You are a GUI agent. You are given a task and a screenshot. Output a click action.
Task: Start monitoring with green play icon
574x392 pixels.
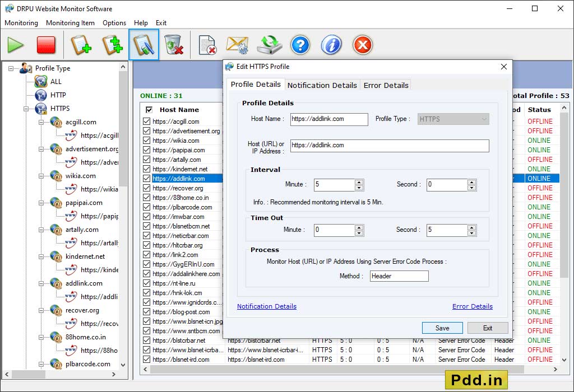coord(15,45)
